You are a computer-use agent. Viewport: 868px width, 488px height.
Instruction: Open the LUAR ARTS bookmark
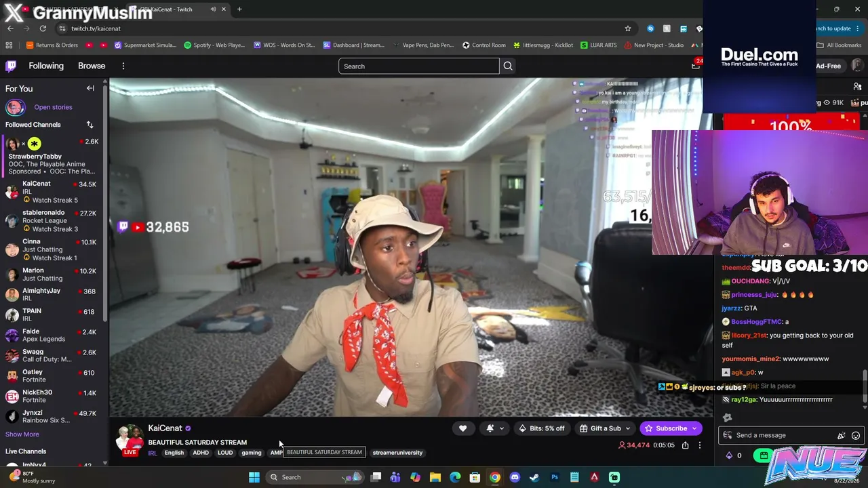[x=597, y=45]
